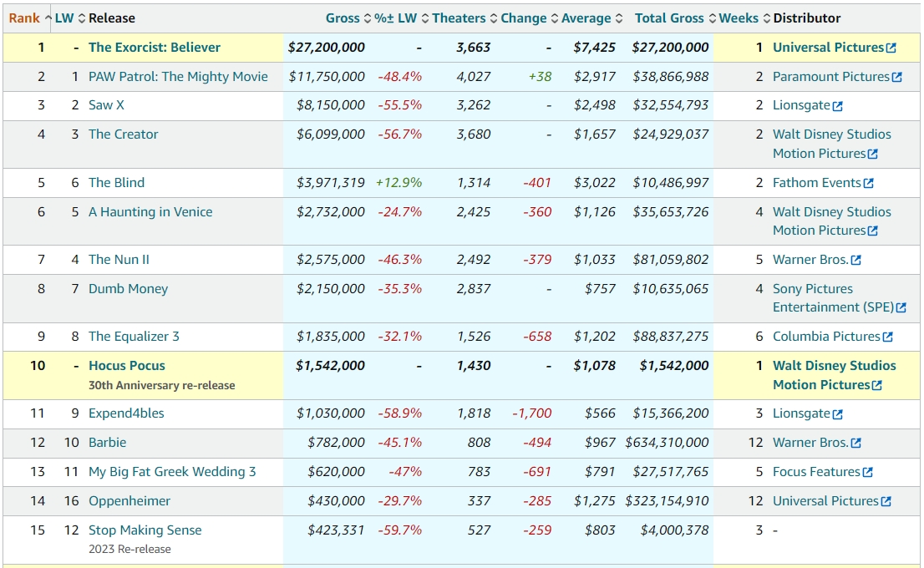Open Universal Pictures distributor for The Exorcist
The width and height of the screenshot is (924, 568).
click(x=828, y=47)
